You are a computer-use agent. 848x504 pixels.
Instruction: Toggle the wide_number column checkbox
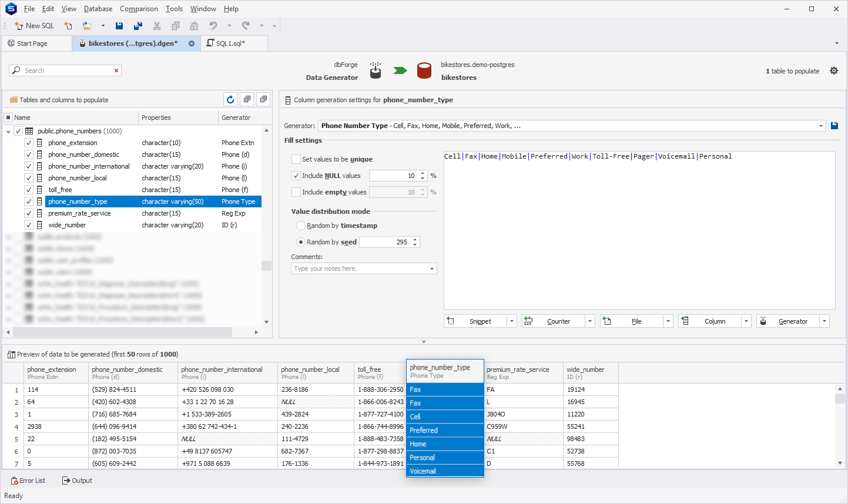coord(28,225)
